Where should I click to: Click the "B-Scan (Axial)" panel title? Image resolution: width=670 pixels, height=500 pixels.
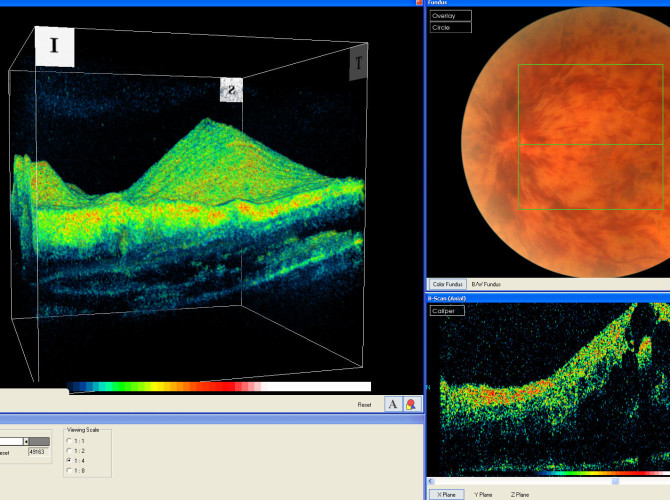(x=447, y=298)
